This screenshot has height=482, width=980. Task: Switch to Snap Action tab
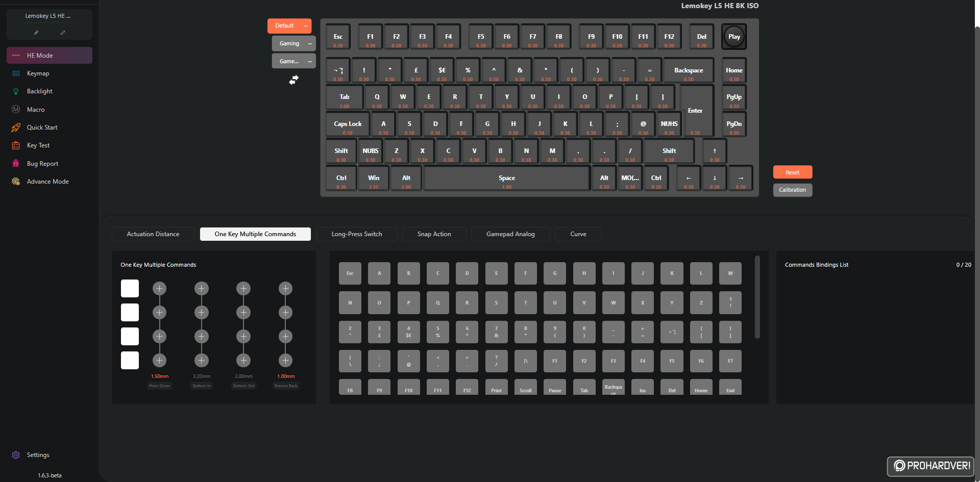[434, 234]
